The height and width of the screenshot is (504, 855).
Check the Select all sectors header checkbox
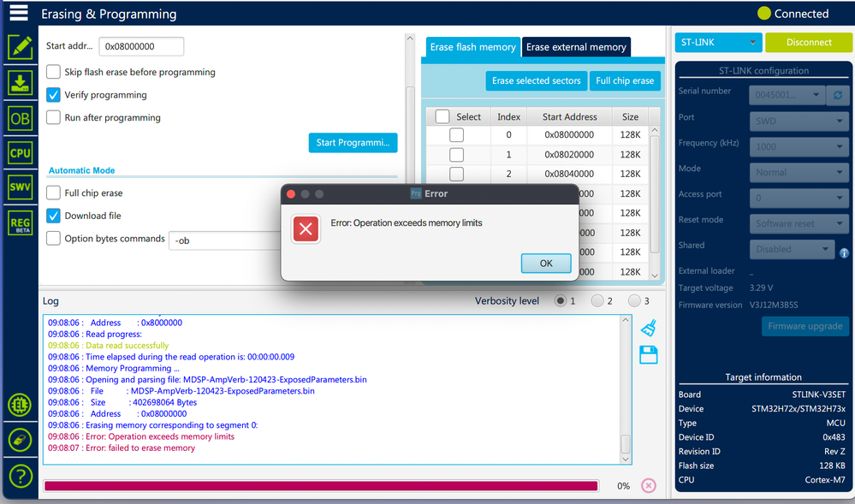442,116
